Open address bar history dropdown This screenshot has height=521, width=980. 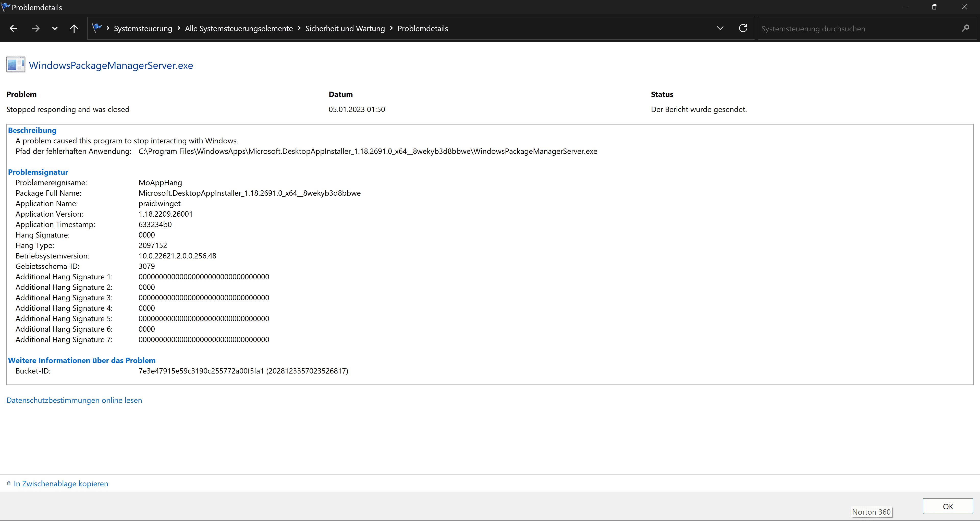coord(720,28)
